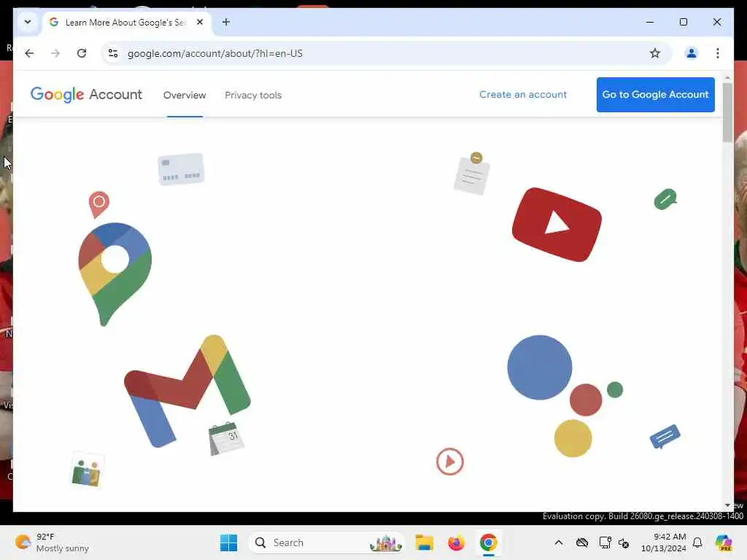Click the YouTube play logo illustration
Viewport: 747px width, 560px height.
coord(557,225)
